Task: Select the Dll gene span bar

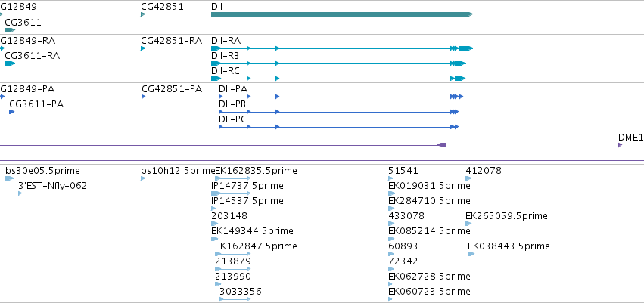Action: pos(342,14)
